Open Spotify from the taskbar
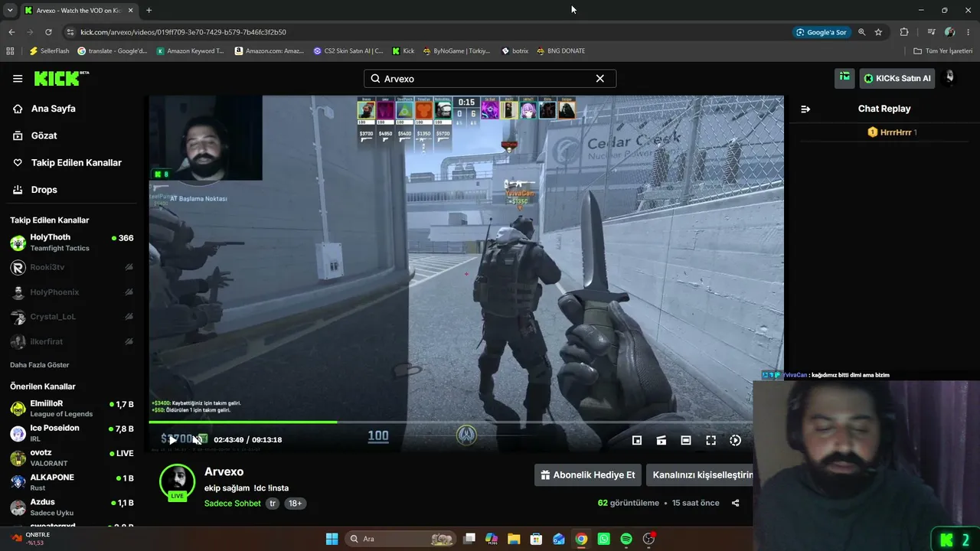Viewport: 980px width, 551px height. 626,539
